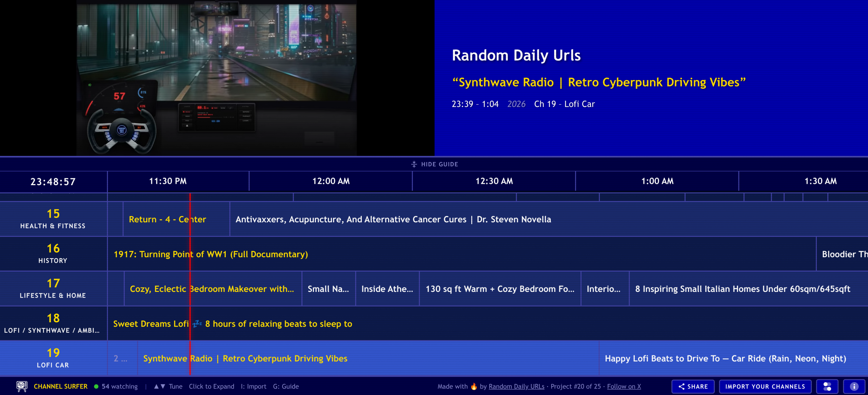Open the Follow on X link
Screen dimensions: 868x395
pos(624,386)
